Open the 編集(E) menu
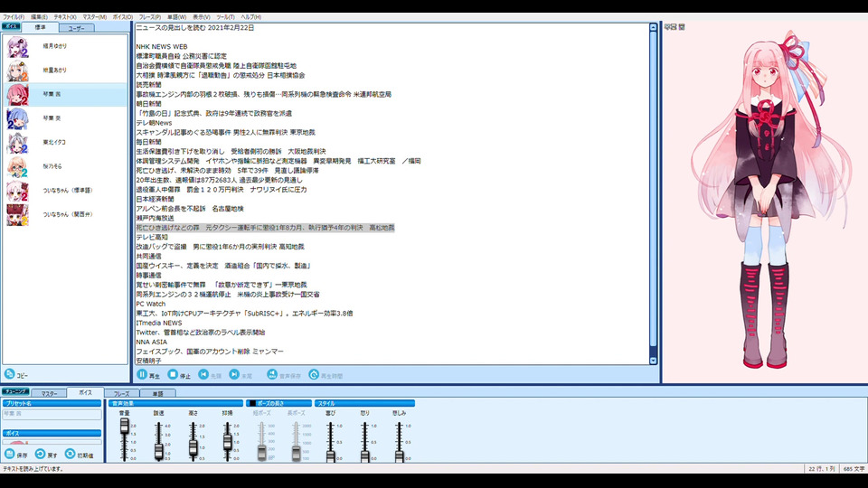 (39, 17)
